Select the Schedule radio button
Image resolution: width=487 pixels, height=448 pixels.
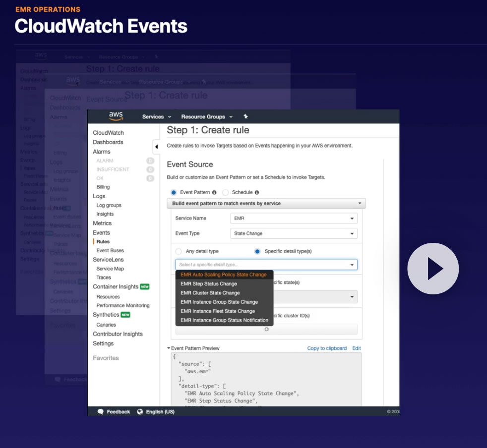(x=226, y=192)
